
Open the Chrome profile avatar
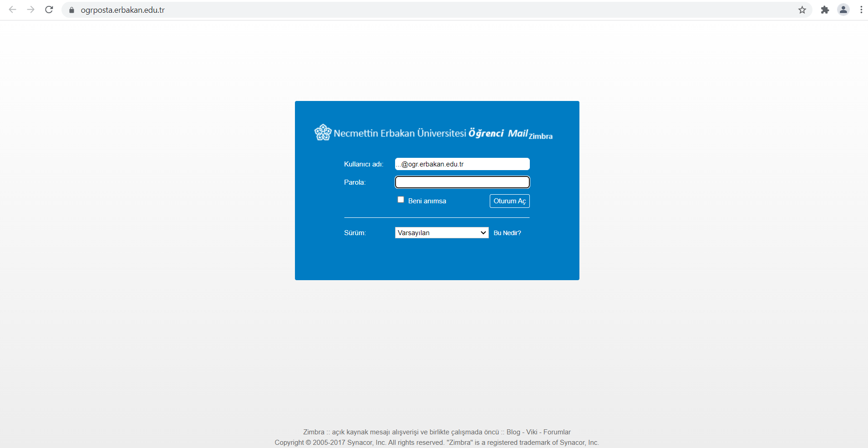point(843,10)
